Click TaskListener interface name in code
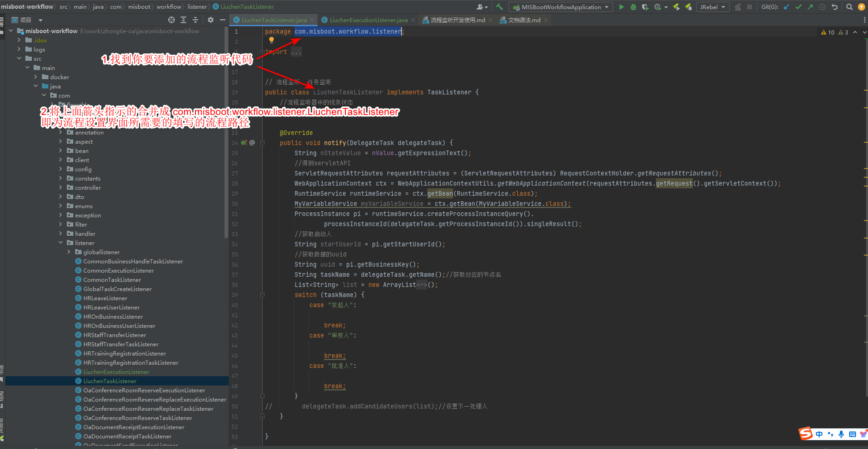Image resolution: width=868 pixels, height=449 pixels. pyautogui.click(x=449, y=92)
